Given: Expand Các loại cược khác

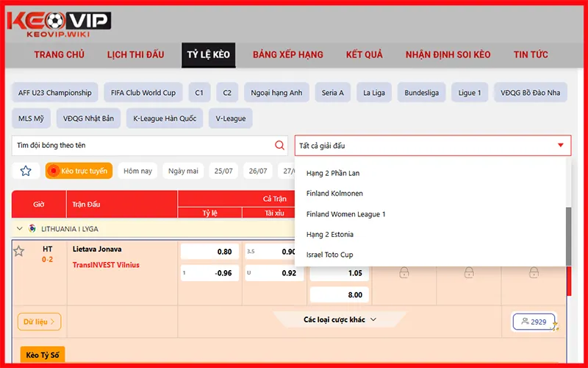Looking at the screenshot, I should (340, 320).
